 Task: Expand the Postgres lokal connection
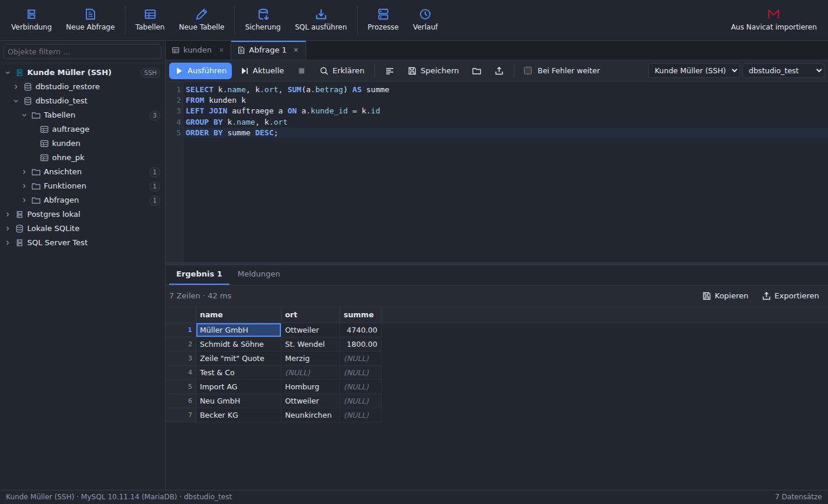pos(8,214)
